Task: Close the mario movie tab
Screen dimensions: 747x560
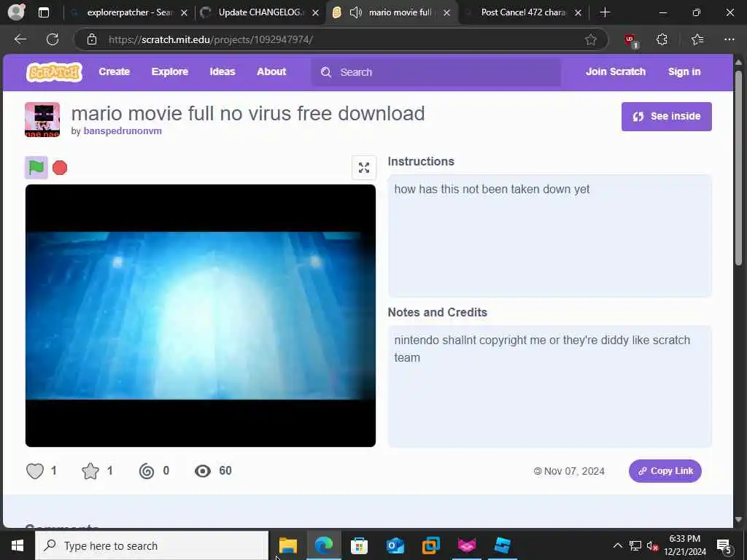Action: coord(447,13)
